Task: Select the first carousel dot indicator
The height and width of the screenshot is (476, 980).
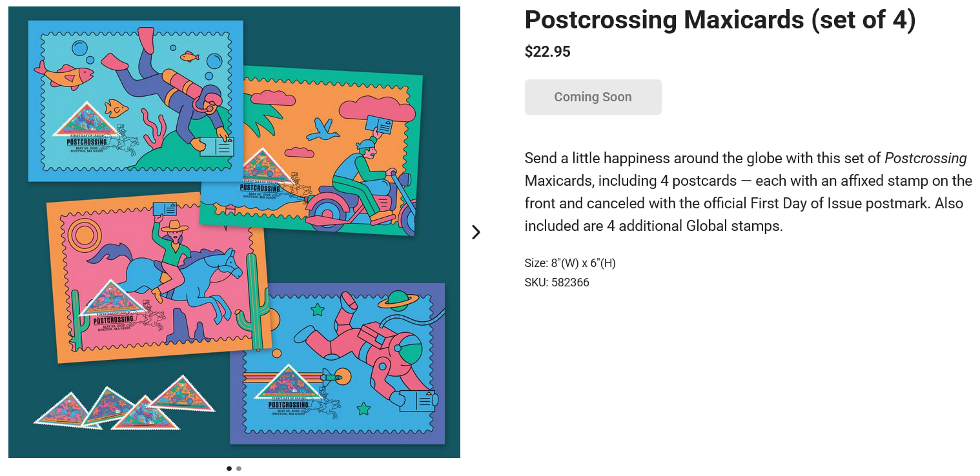Action: click(x=229, y=469)
